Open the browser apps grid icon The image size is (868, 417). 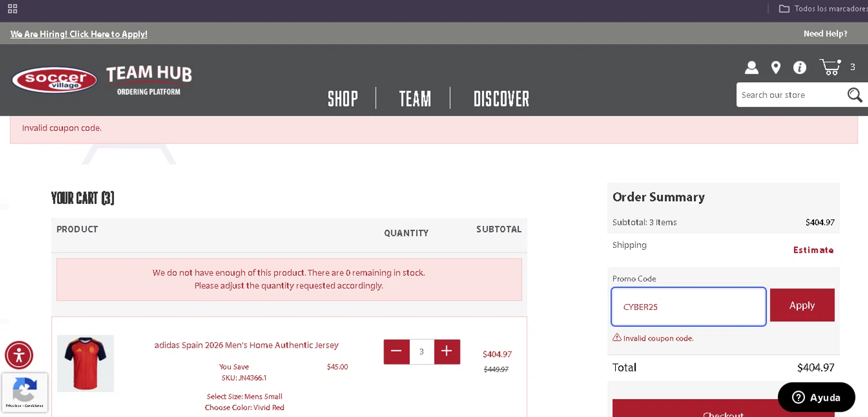point(12,9)
